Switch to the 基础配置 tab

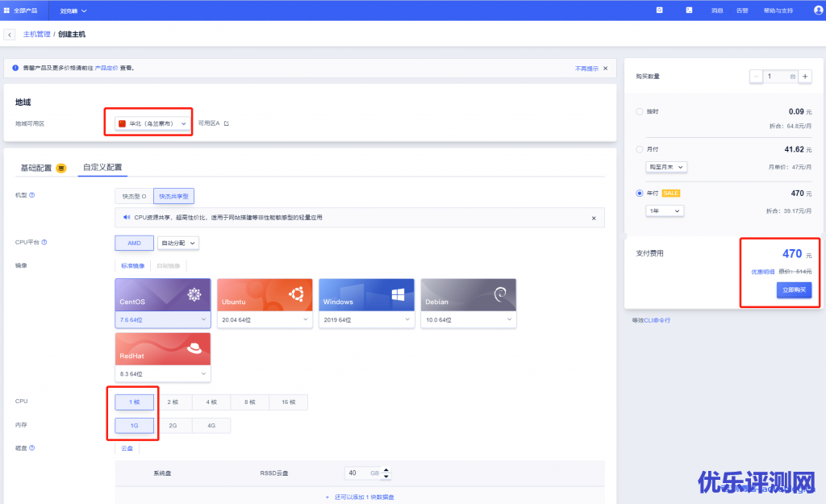coord(36,168)
